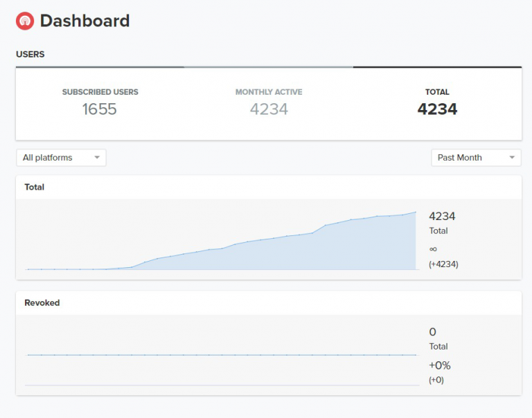Viewport: 532px width, 418px height.
Task: Open the Past Month time range dropdown
Action: tap(475, 158)
